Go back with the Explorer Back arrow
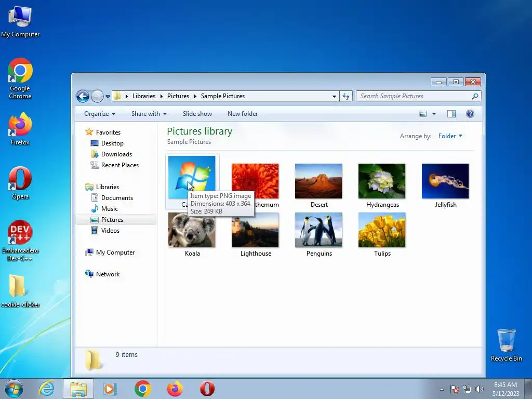532x399 pixels. [83, 96]
